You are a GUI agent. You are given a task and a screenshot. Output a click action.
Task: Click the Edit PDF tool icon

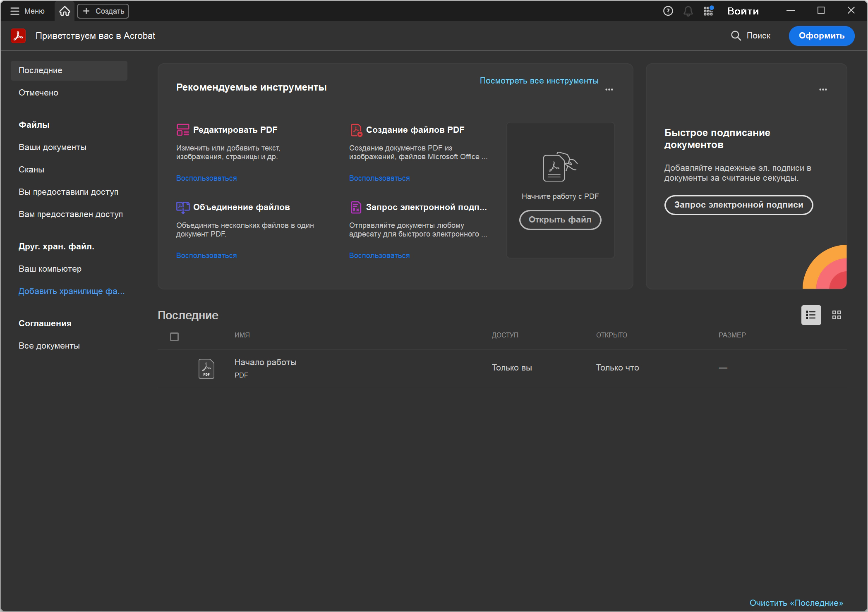[182, 130]
